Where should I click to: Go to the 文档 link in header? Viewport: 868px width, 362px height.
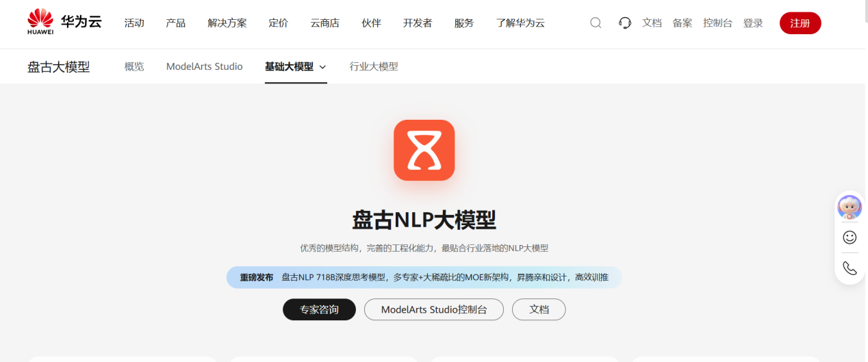(x=652, y=23)
